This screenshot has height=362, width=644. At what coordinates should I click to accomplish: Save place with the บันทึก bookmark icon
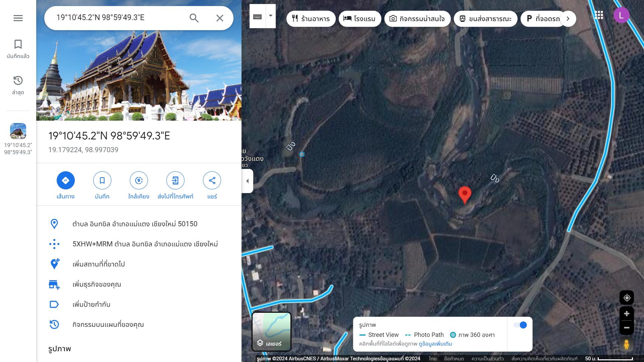click(102, 181)
